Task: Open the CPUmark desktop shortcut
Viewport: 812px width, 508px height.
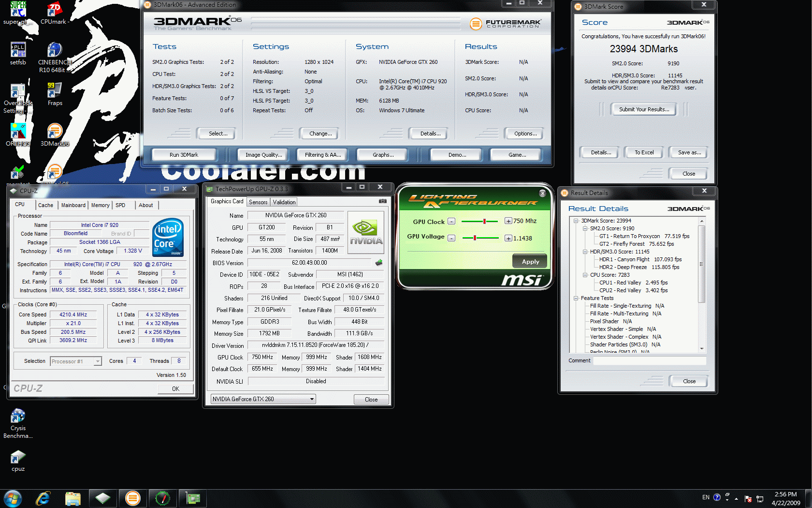Action: coord(55,13)
